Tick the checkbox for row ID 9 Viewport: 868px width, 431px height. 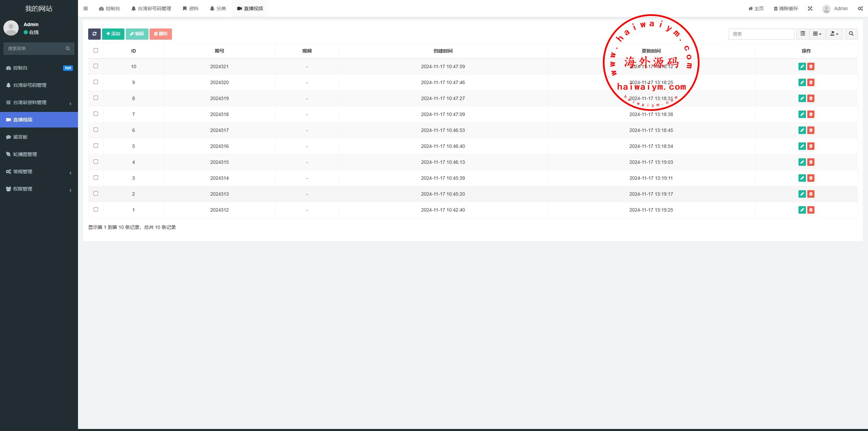click(x=96, y=82)
